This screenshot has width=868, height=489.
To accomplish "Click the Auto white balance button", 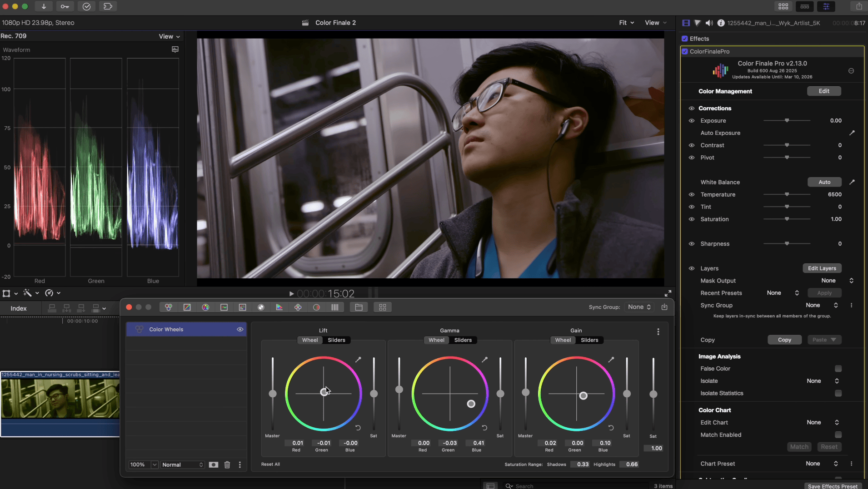I will (x=824, y=182).
